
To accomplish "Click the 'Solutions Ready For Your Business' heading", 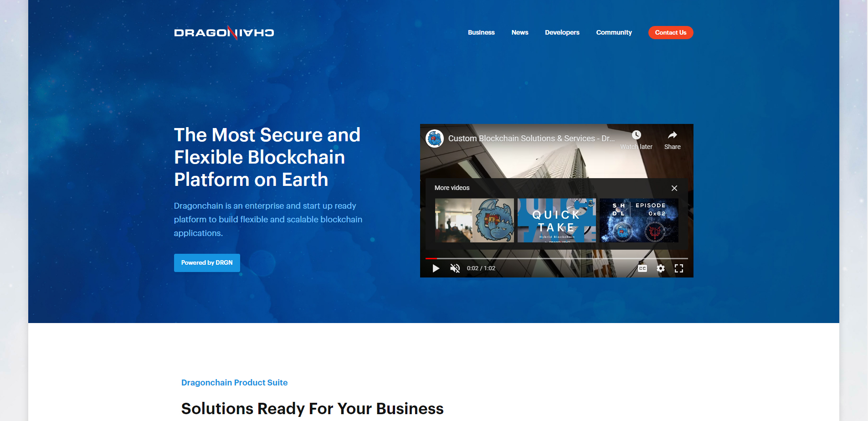I will coord(313,409).
